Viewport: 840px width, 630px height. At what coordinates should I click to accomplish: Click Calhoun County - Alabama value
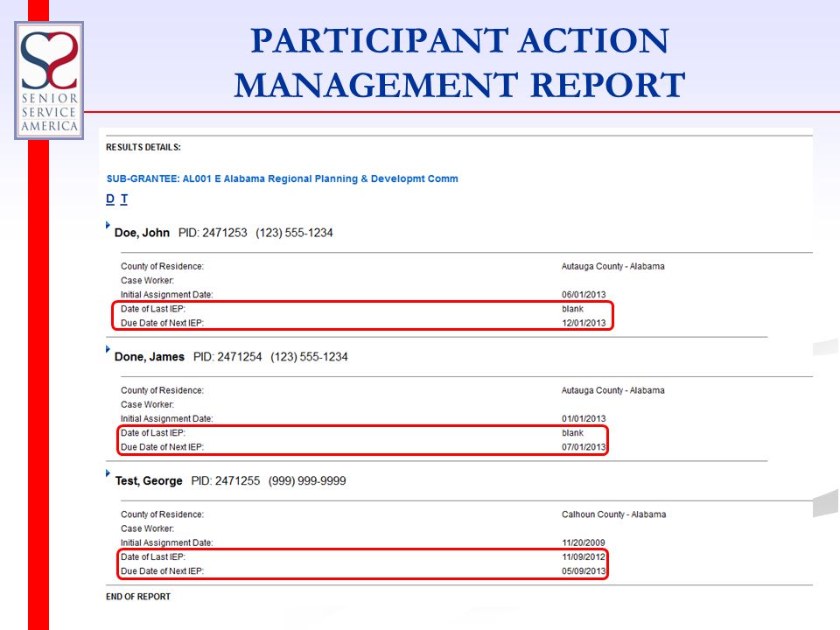pos(614,514)
